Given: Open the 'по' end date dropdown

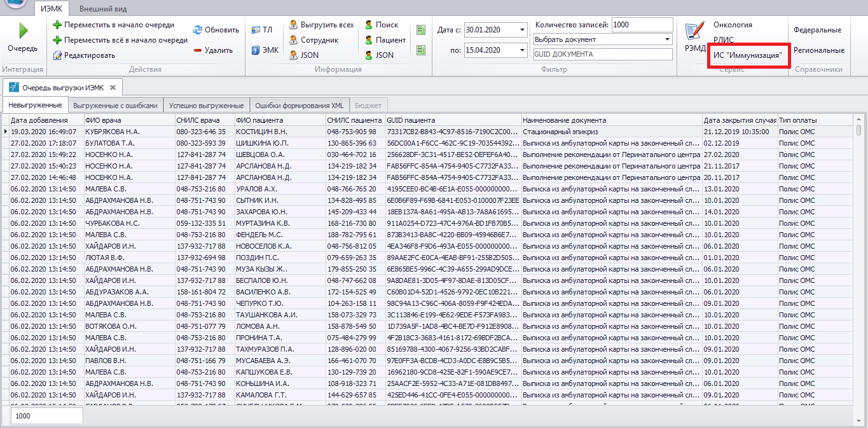Looking at the screenshot, I should pyautogui.click(x=523, y=50).
